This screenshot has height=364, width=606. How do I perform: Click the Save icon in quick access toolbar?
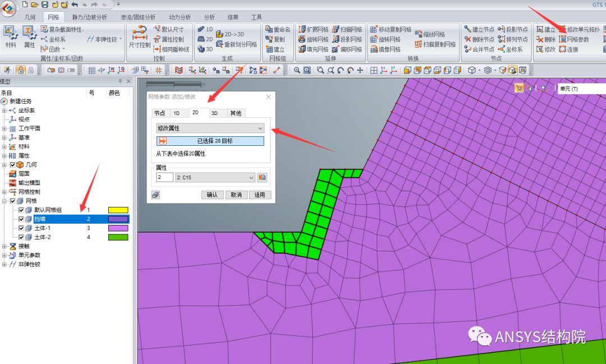point(45,4)
